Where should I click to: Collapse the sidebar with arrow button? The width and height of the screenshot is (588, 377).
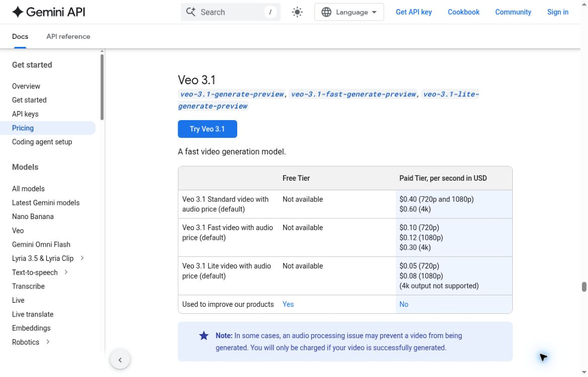point(120,360)
